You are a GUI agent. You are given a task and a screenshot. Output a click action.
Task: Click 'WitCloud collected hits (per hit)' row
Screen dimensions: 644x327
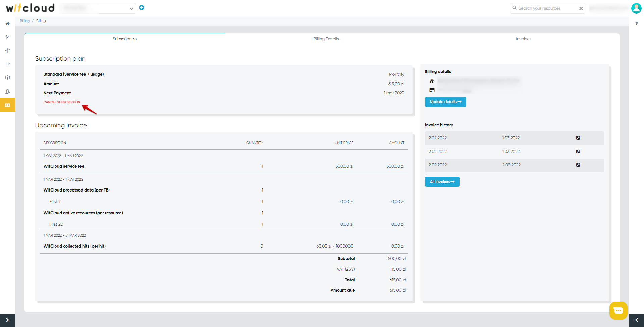tap(74, 246)
